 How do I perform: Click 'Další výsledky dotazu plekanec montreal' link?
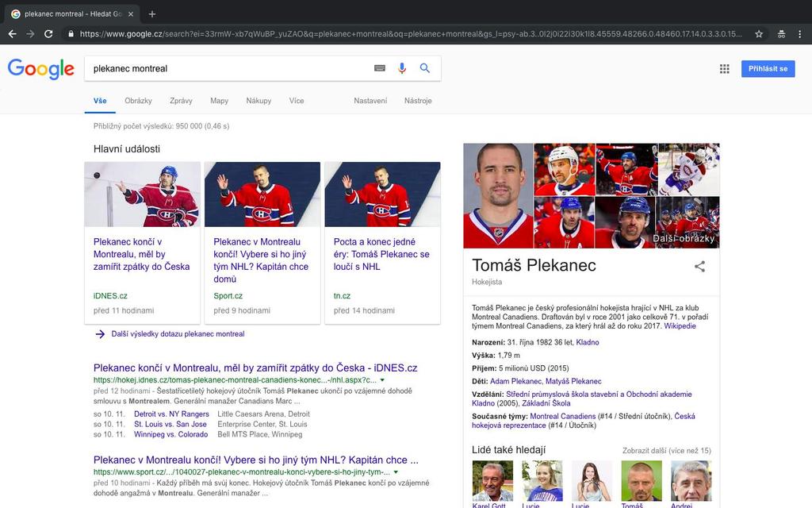point(178,334)
